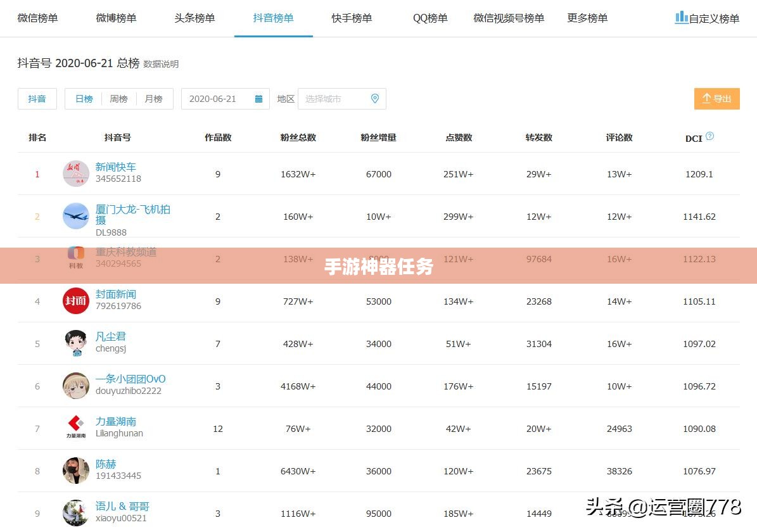Open 新闻快车 account link

(116, 167)
